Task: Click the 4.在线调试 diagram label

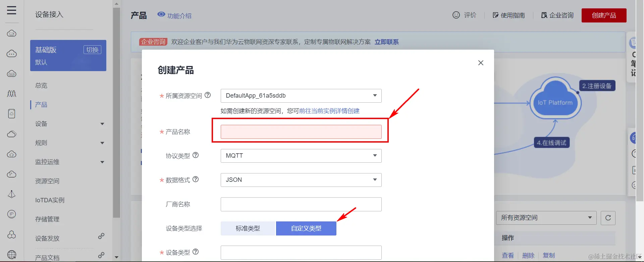Action: [551, 143]
